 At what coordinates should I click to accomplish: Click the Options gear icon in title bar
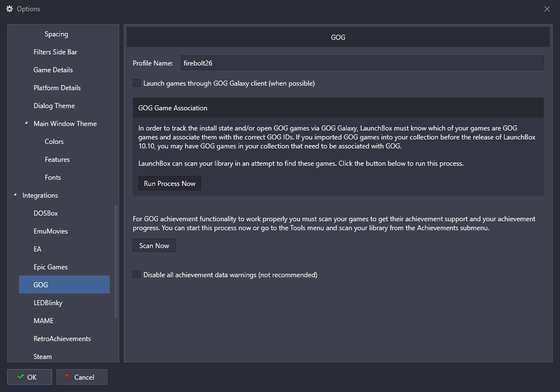pos(10,9)
